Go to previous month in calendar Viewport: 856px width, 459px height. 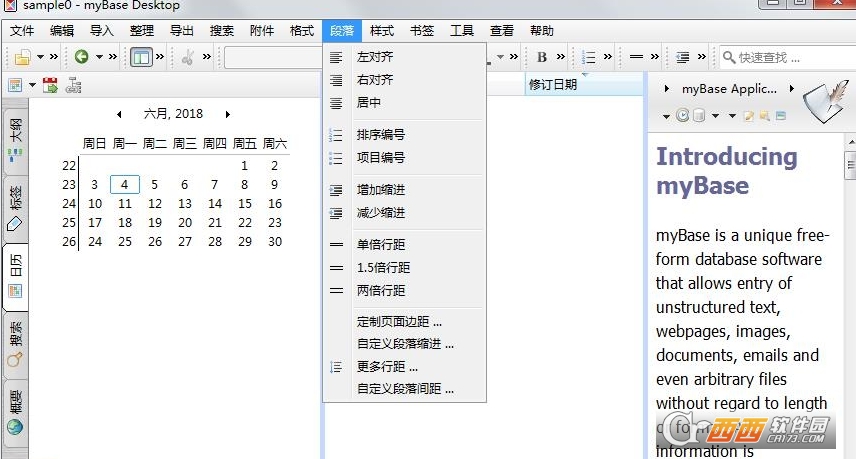tap(119, 115)
